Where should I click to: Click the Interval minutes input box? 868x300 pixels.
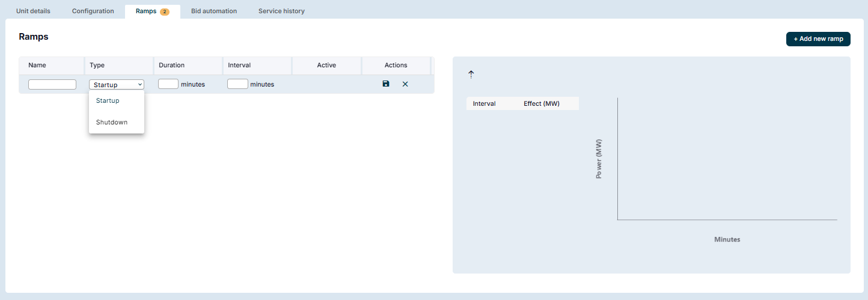[x=237, y=84]
